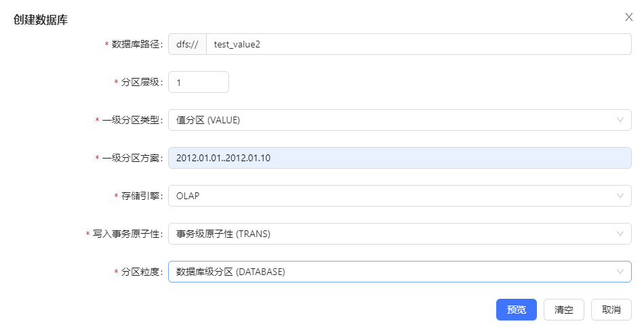Click the 创建数据库 dialog title
Screen dimensions: 644x334
[41, 20]
